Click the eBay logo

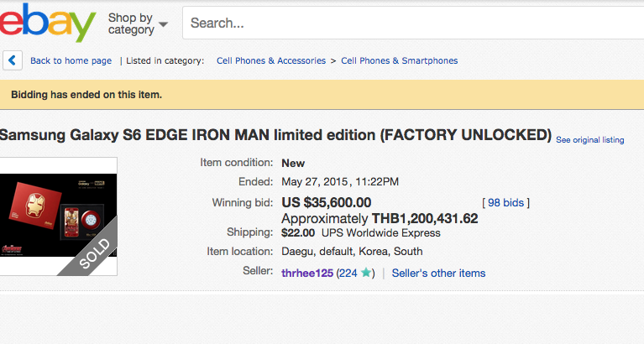tap(46, 23)
